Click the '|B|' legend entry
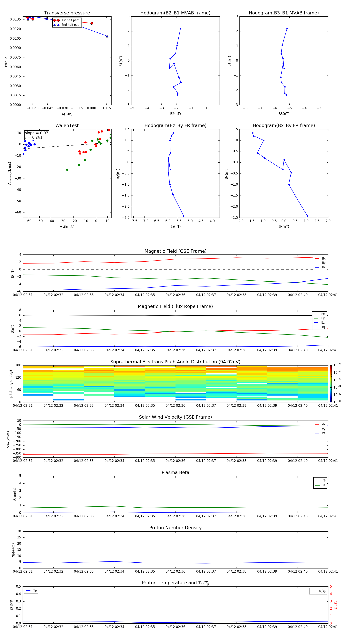This screenshot has width=351, height=644. coord(320,327)
